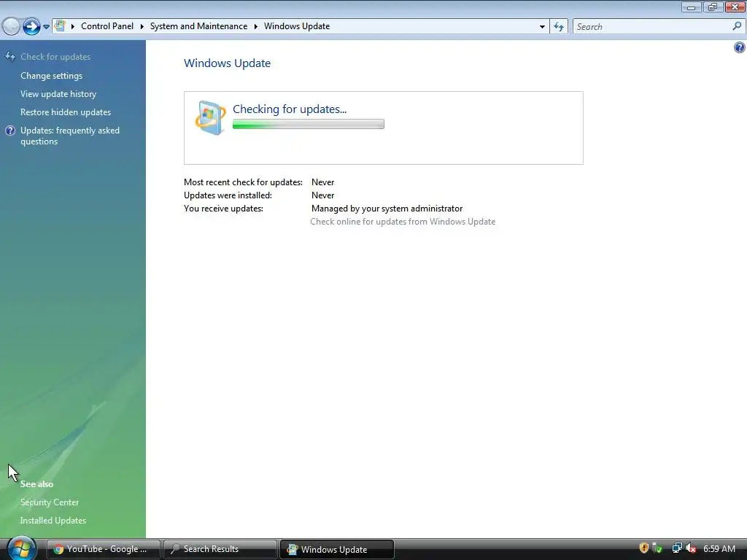Click the Updates were installed label

(228, 195)
